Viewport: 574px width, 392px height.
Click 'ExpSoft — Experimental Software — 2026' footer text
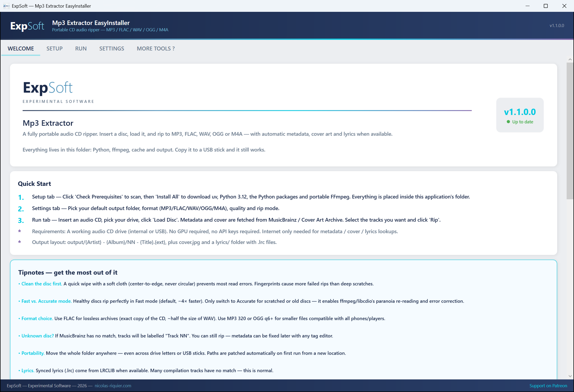point(47,386)
